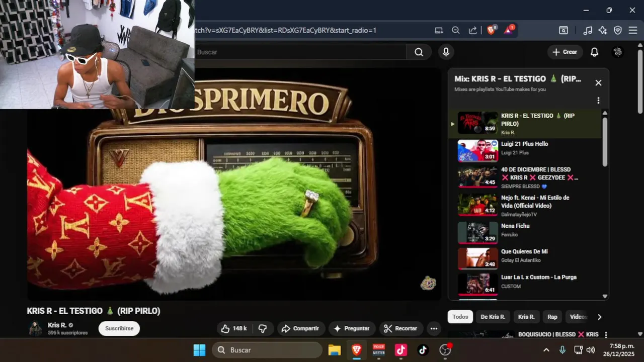Click the taskbar Buscar search box

(267, 350)
